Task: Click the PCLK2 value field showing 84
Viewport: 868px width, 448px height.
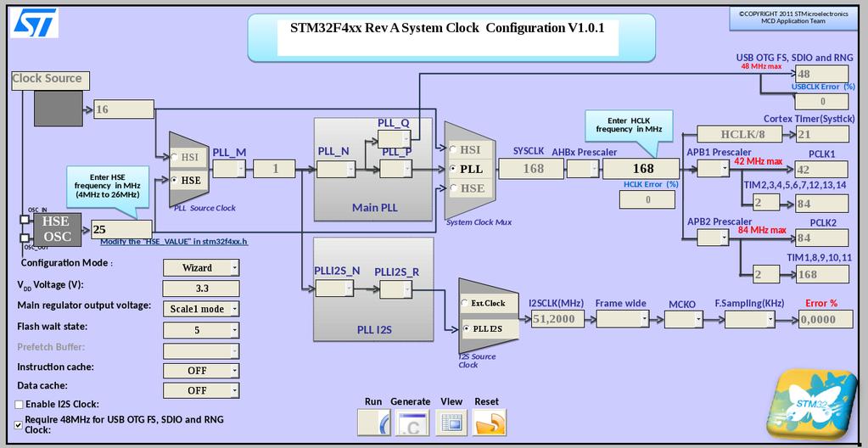Action: pyautogui.click(x=822, y=238)
